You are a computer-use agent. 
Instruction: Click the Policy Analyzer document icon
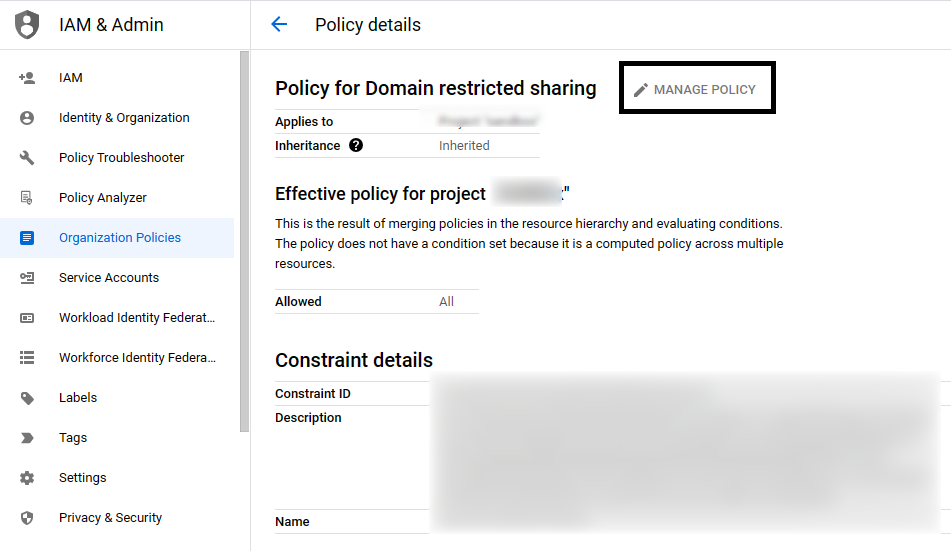pos(27,198)
